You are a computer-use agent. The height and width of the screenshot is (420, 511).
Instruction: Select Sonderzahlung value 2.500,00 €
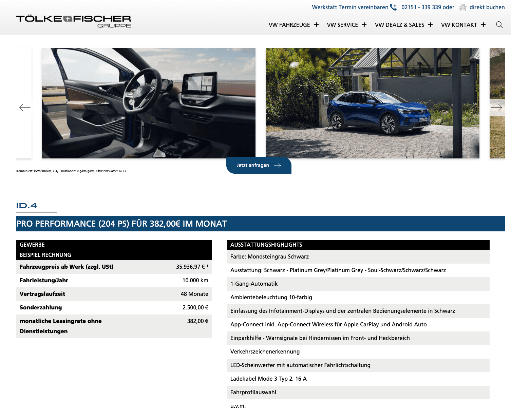pos(195,308)
